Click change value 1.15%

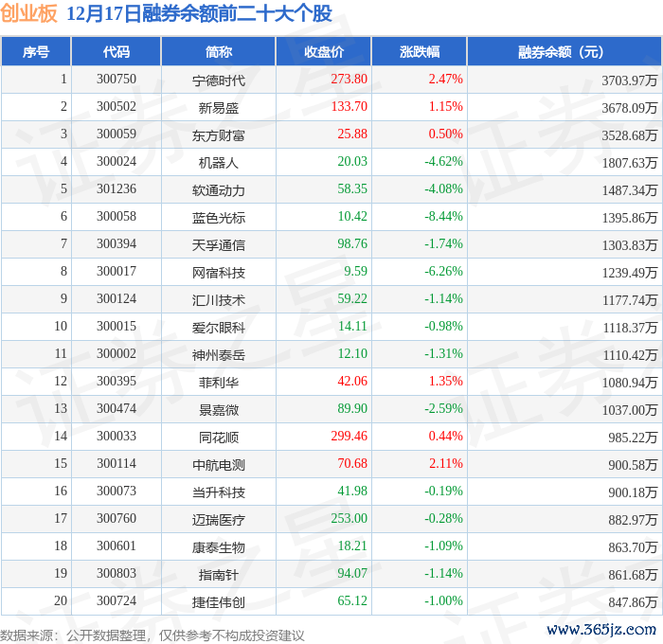point(446,107)
